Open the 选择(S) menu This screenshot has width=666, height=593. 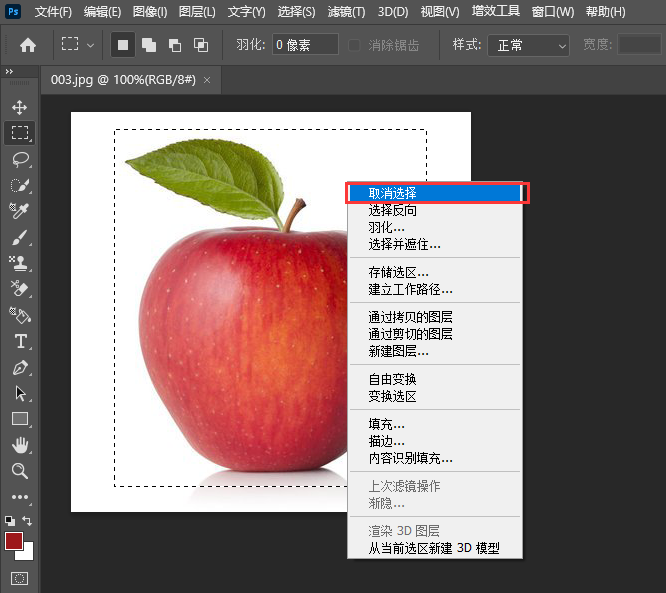coord(296,11)
